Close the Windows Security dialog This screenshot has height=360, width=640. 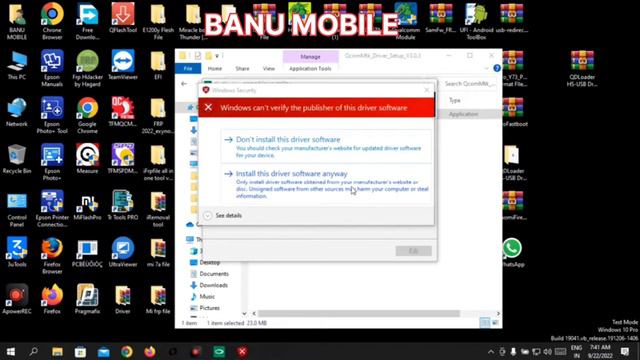pos(427,90)
